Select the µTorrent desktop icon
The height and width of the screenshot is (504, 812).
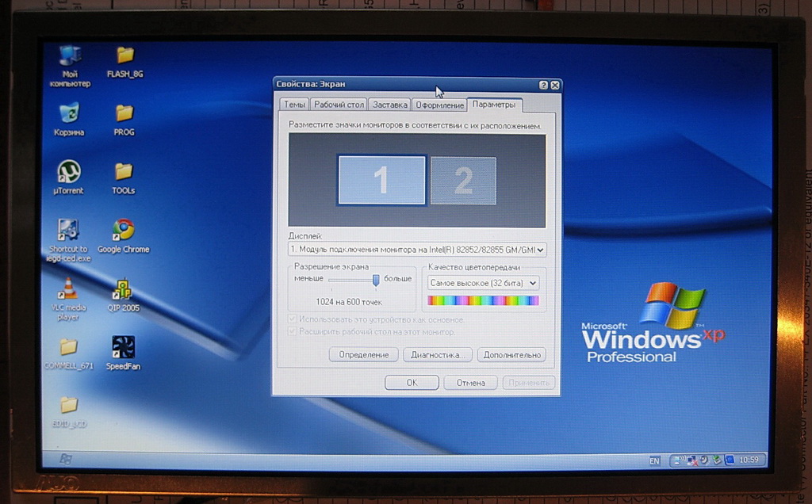point(69,171)
